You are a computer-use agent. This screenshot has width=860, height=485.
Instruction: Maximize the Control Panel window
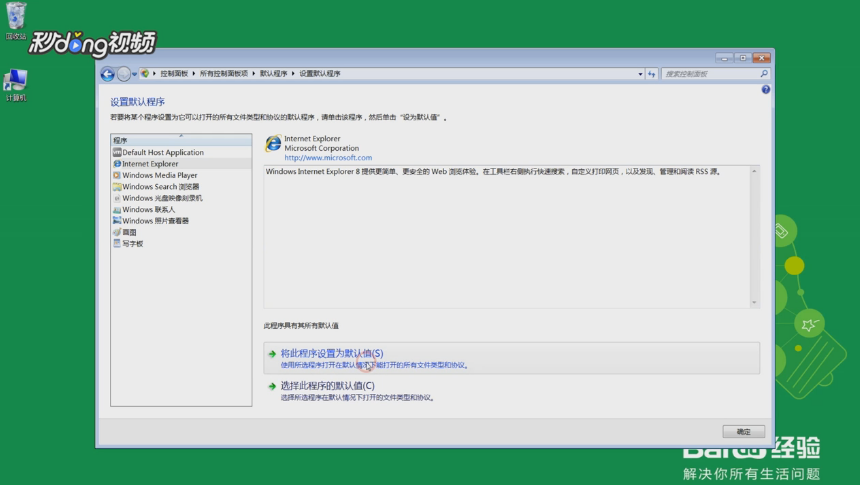pos(743,58)
